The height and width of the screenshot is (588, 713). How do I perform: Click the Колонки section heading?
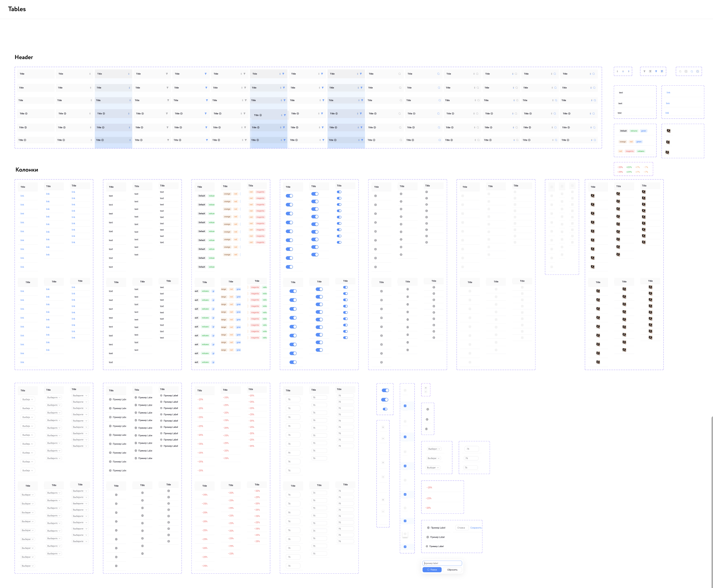pyautogui.click(x=27, y=170)
